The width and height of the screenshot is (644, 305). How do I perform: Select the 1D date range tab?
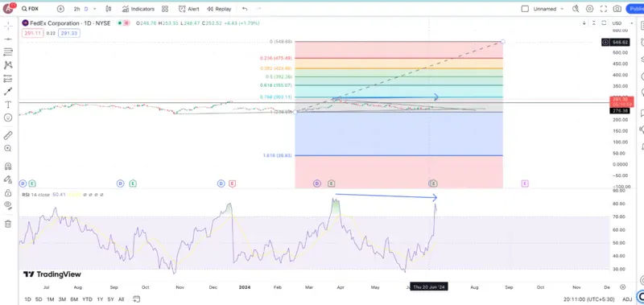[x=27, y=299]
